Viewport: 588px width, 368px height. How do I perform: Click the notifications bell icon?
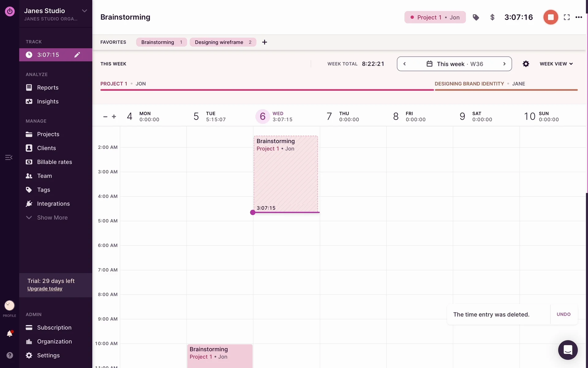9,334
